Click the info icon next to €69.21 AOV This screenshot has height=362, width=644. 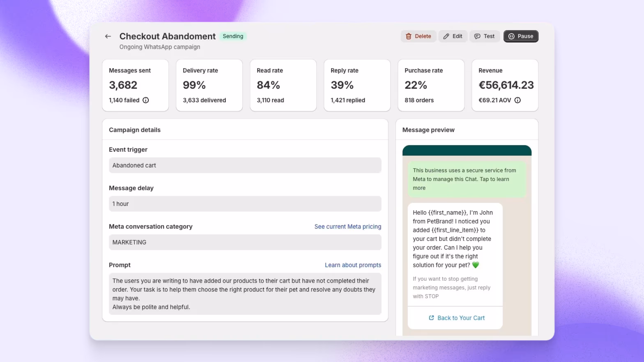[x=517, y=100]
